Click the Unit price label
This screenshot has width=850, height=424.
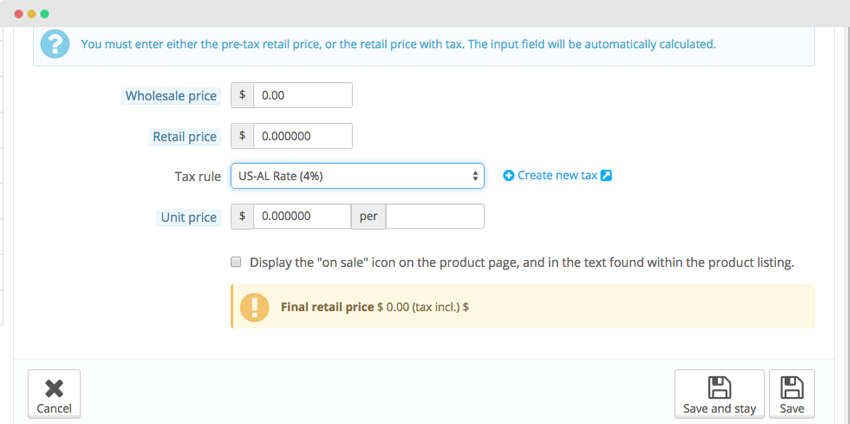pyautogui.click(x=189, y=217)
